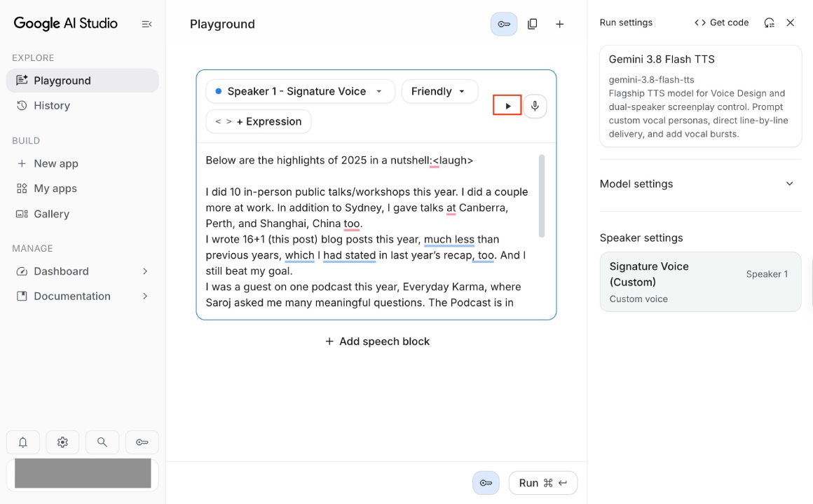Viewport: 813px width, 504px height.
Task: Open settings gear in bottom sidebar
Action: [x=63, y=442]
